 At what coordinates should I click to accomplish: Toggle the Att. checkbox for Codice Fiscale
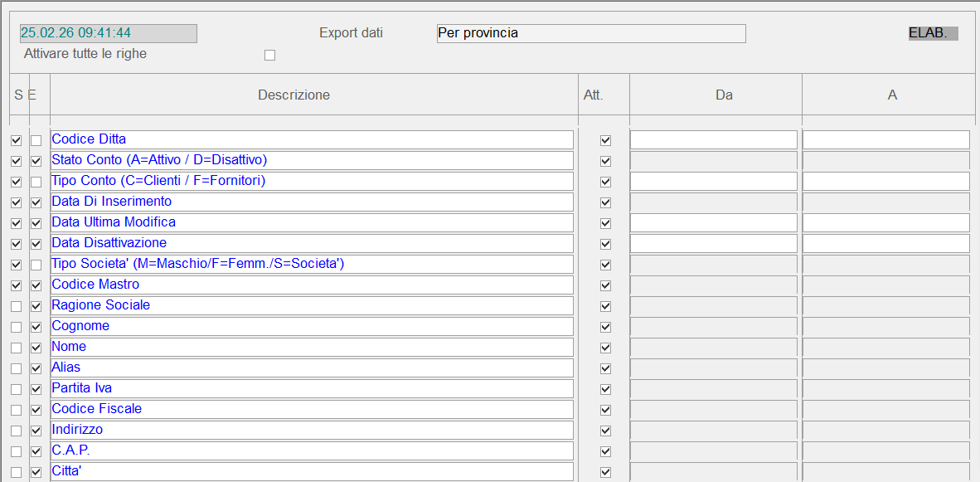(605, 410)
